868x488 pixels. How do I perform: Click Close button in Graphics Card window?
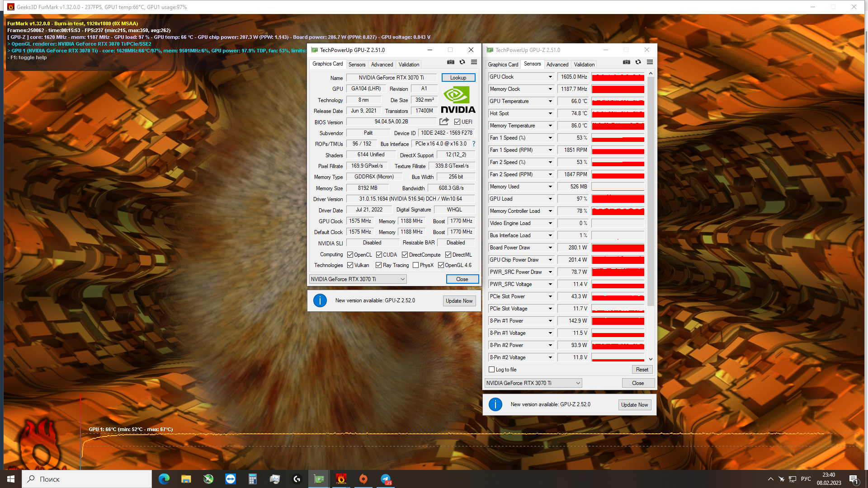click(462, 279)
